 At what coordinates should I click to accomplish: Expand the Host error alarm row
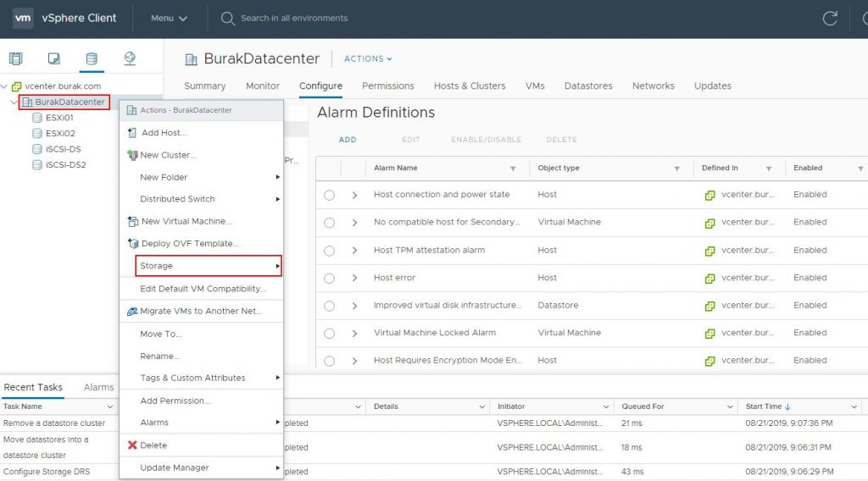point(354,278)
